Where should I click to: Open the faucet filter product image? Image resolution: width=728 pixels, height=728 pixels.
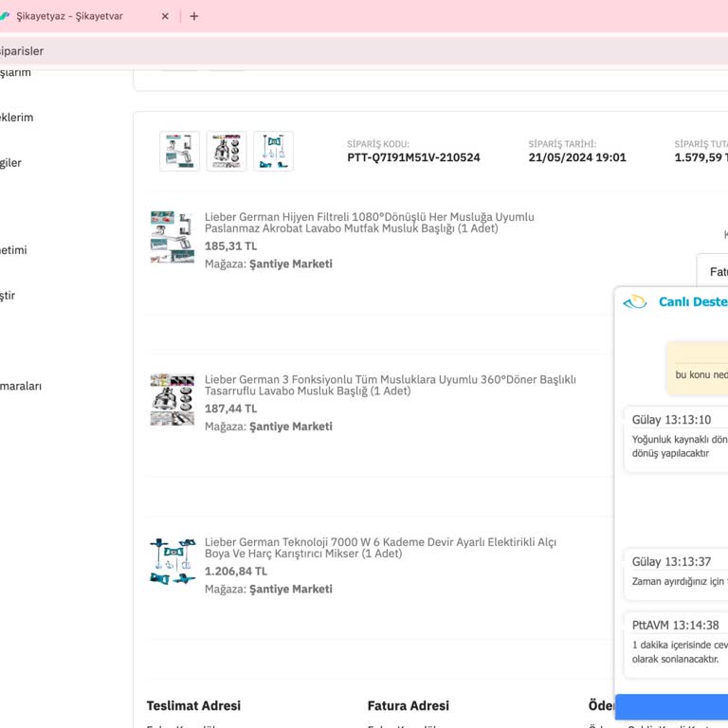tap(172, 236)
